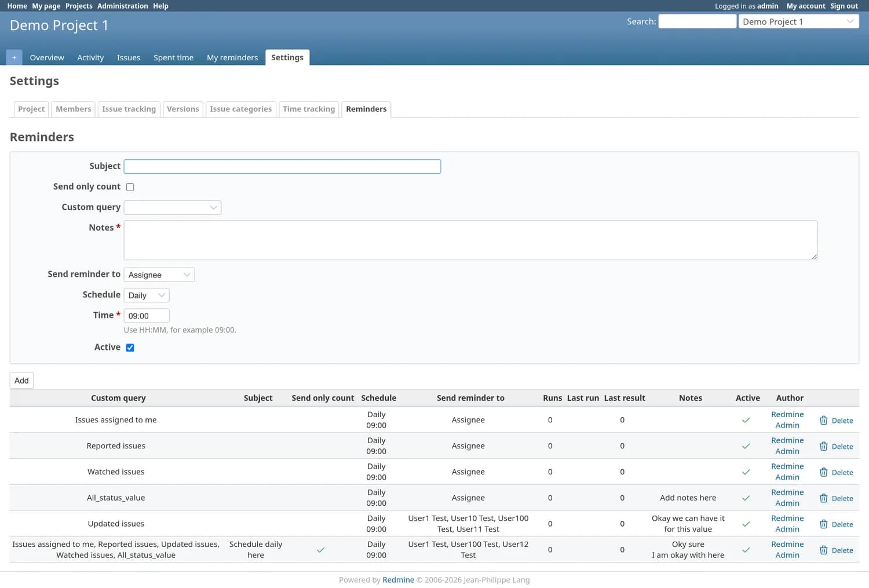Viewport: 869px width, 588px height.
Task: Open the Send reminder to dropdown
Action: [x=159, y=275]
